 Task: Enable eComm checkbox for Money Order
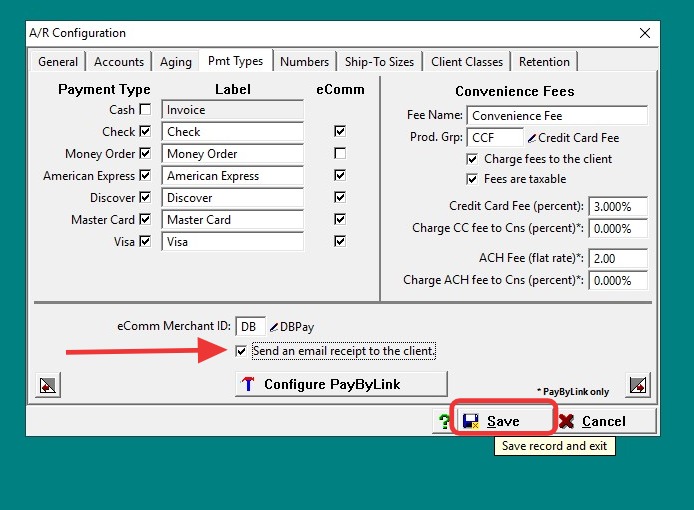[x=340, y=153]
